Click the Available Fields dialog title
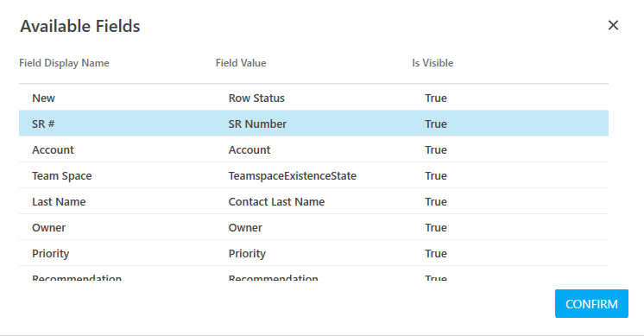Image resolution: width=644 pixels, height=336 pixels. pyautogui.click(x=80, y=26)
